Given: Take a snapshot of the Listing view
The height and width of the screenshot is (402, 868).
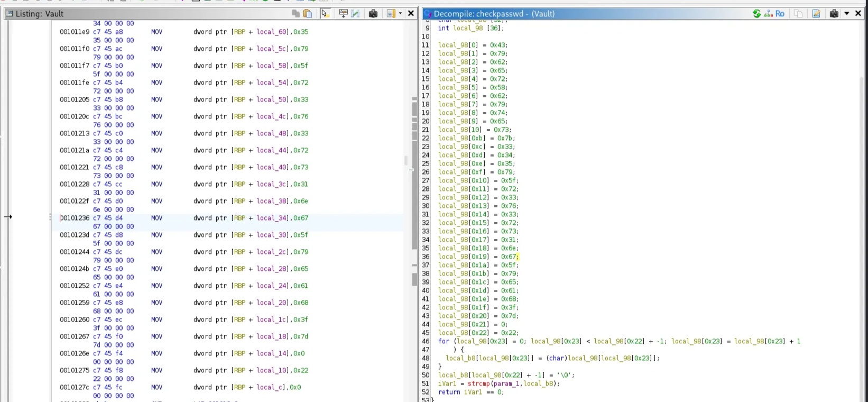Looking at the screenshot, I should point(373,14).
